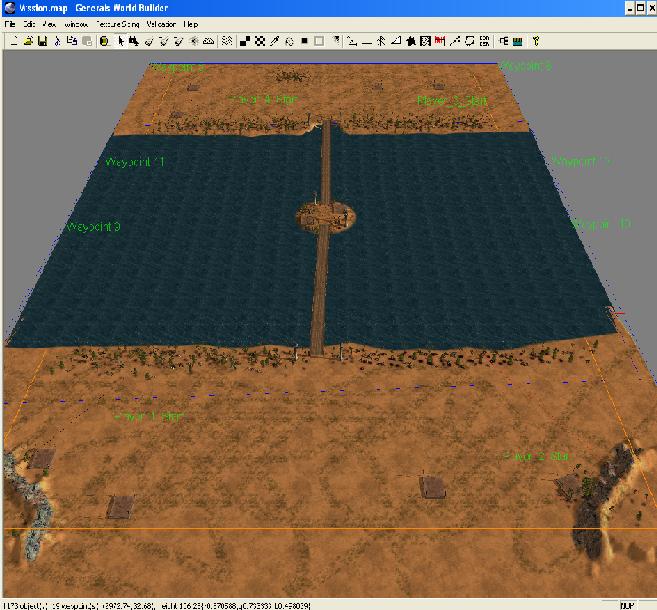Screen dimensions: 657x610
Task: Click the Copy toolbar icon
Action: [x=71, y=41]
